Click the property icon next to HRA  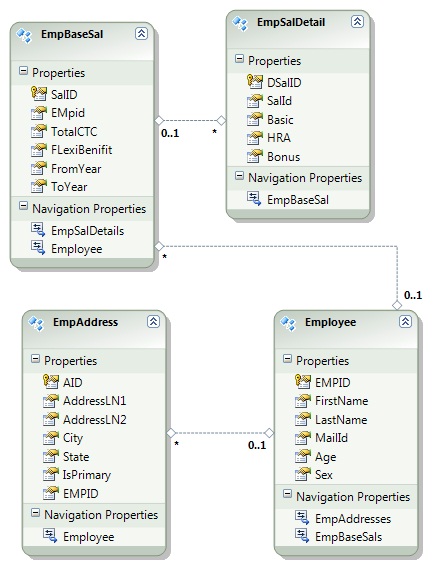[255, 138]
